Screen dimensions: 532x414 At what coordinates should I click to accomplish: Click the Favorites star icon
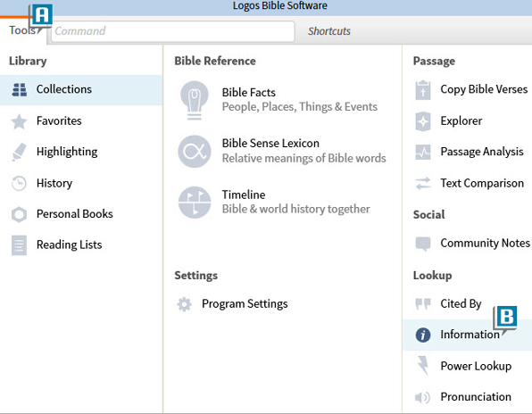[x=19, y=121]
